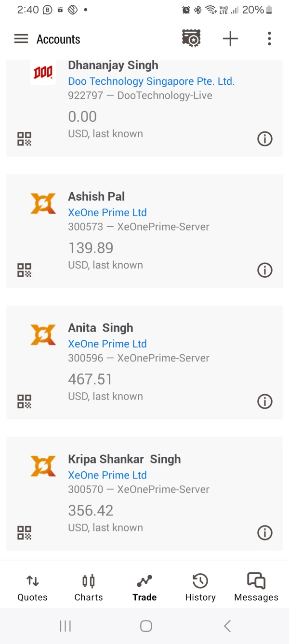View info for Ashish Pal account
Screen dimensions: 289x644
(x=264, y=270)
